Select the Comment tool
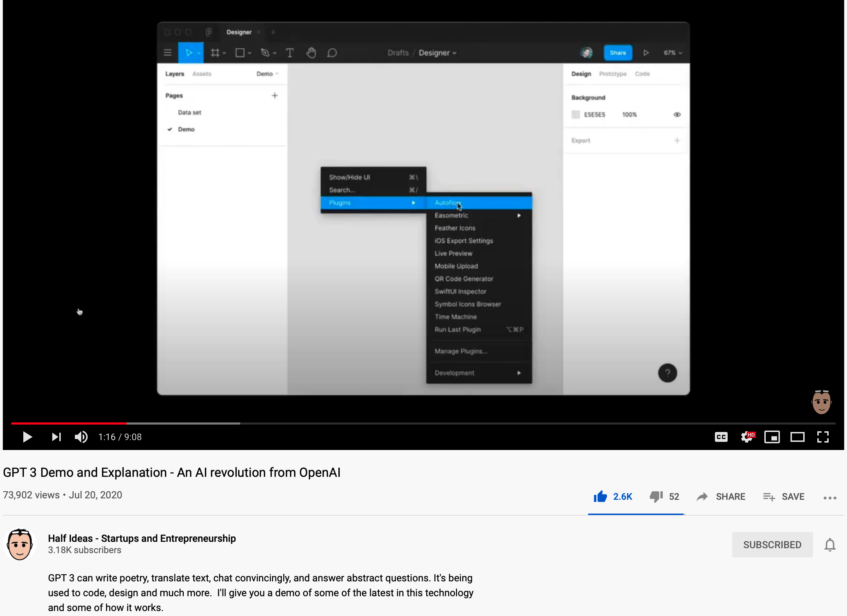 click(x=332, y=53)
